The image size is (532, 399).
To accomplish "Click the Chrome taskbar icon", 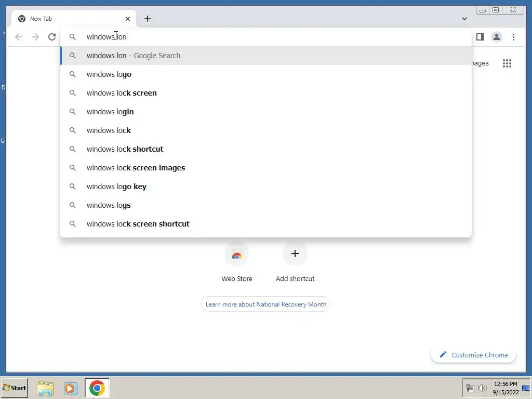I will click(97, 388).
